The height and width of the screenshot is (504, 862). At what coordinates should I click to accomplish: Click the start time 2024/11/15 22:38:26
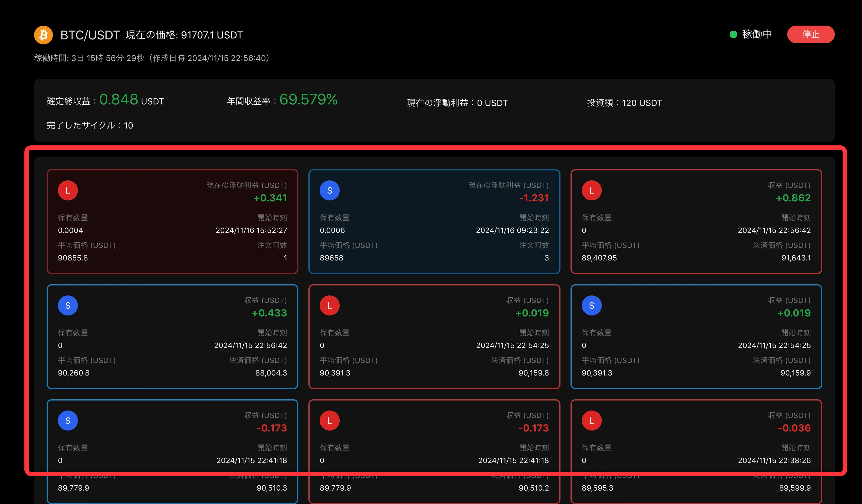pyautogui.click(x=774, y=461)
